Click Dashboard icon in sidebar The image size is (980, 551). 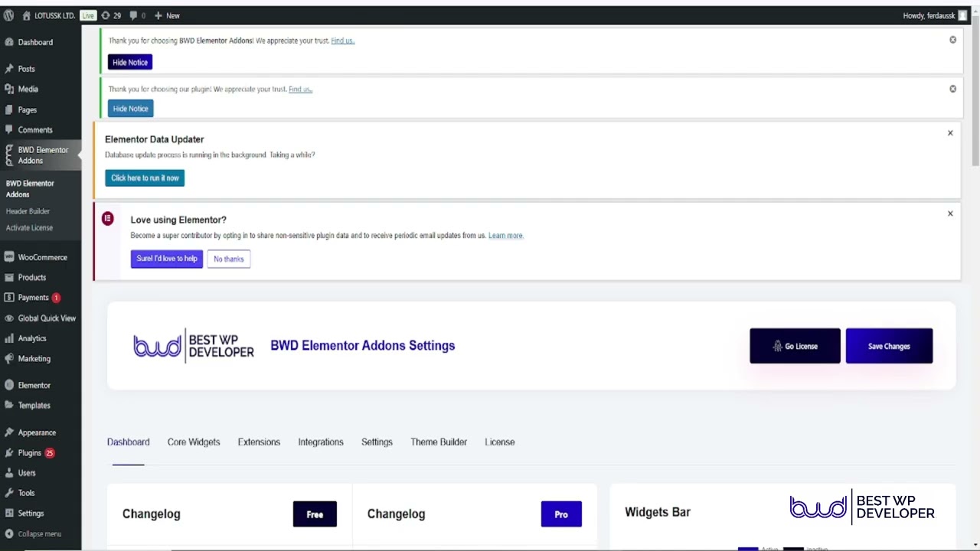pyautogui.click(x=9, y=42)
